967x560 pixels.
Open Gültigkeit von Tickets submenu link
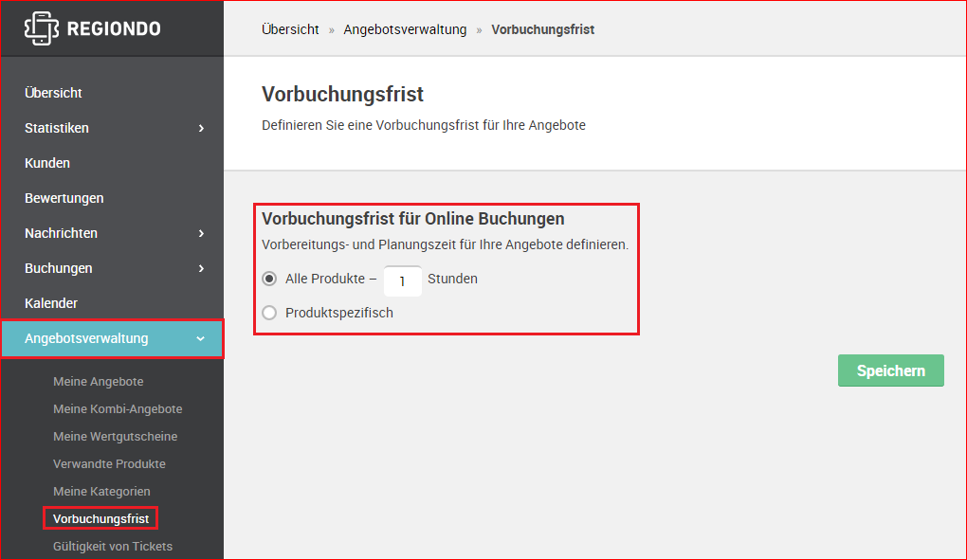point(112,547)
